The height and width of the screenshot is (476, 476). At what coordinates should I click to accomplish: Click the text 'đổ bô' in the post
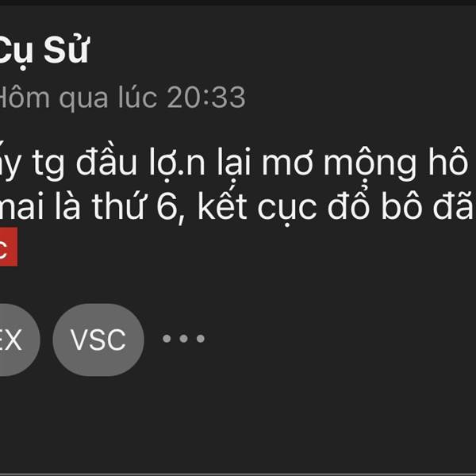point(375,204)
